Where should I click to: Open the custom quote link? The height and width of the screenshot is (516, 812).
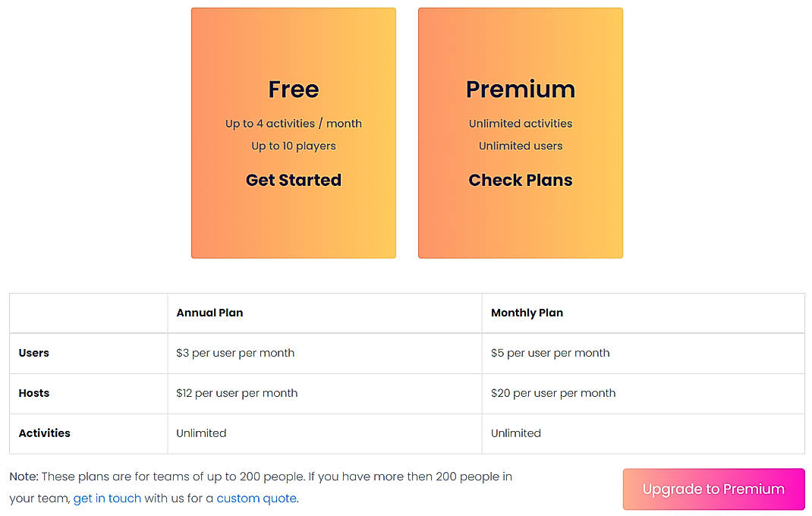point(257,498)
